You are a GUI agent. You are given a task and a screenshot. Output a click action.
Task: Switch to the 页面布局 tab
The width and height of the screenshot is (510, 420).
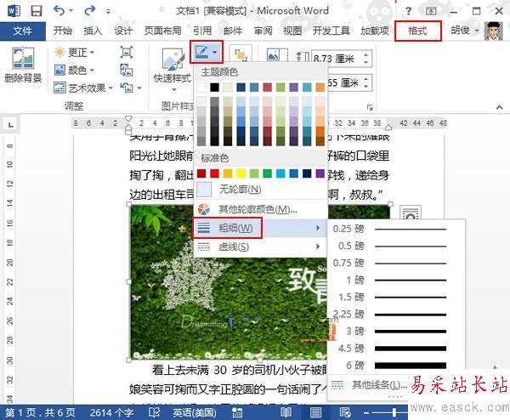[x=162, y=31]
